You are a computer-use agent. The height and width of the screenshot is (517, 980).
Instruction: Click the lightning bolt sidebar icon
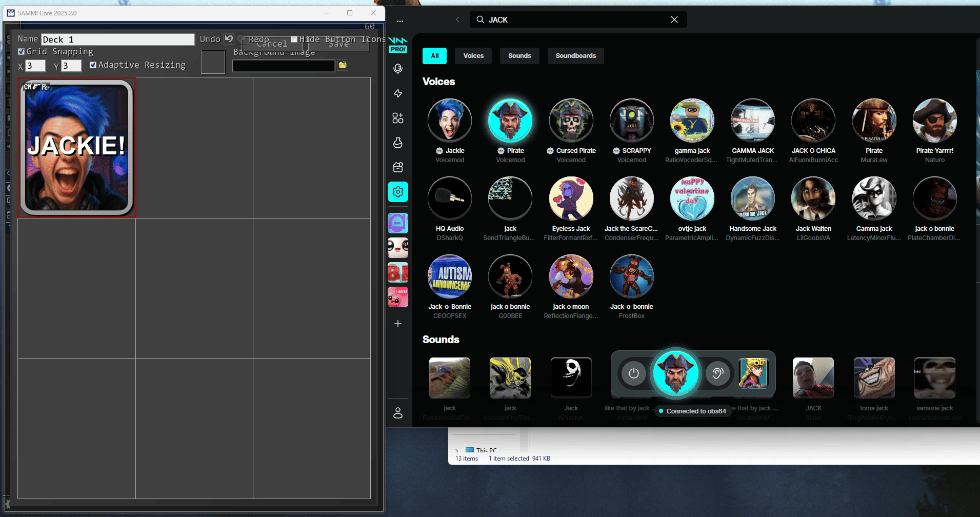point(398,93)
